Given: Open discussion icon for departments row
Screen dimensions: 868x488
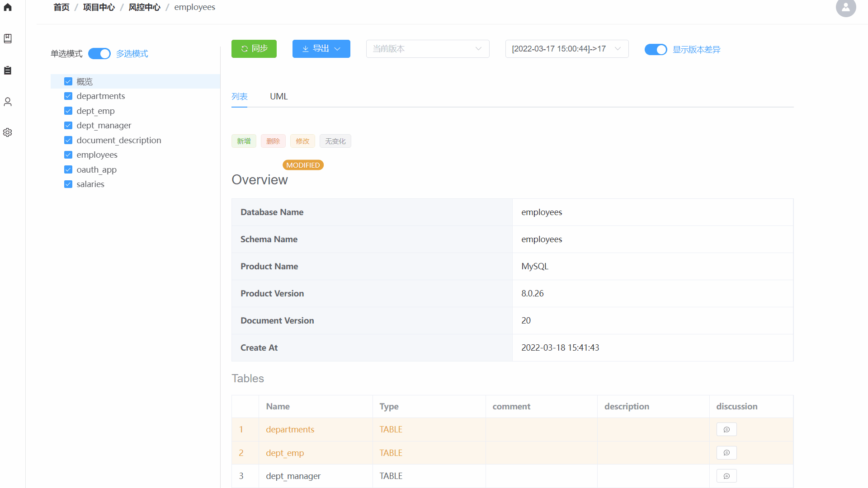Looking at the screenshot, I should click(726, 429).
